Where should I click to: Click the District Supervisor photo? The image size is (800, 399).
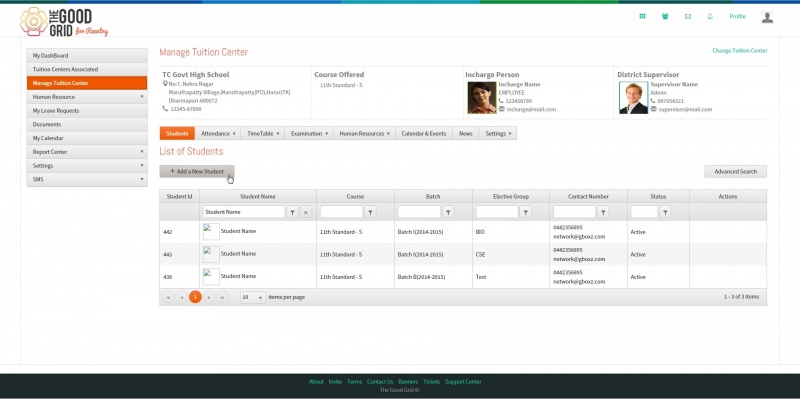634,97
